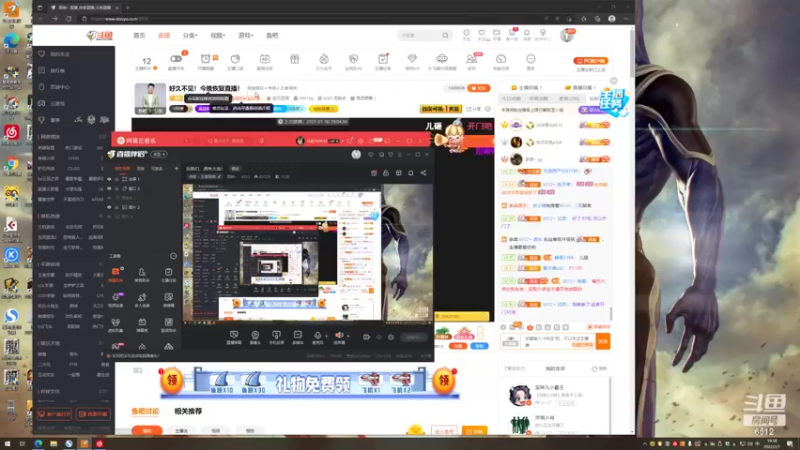Image resolution: width=800 pixels, height=450 pixels.
Task: Add a new scene with plus icon
Action: [177, 168]
